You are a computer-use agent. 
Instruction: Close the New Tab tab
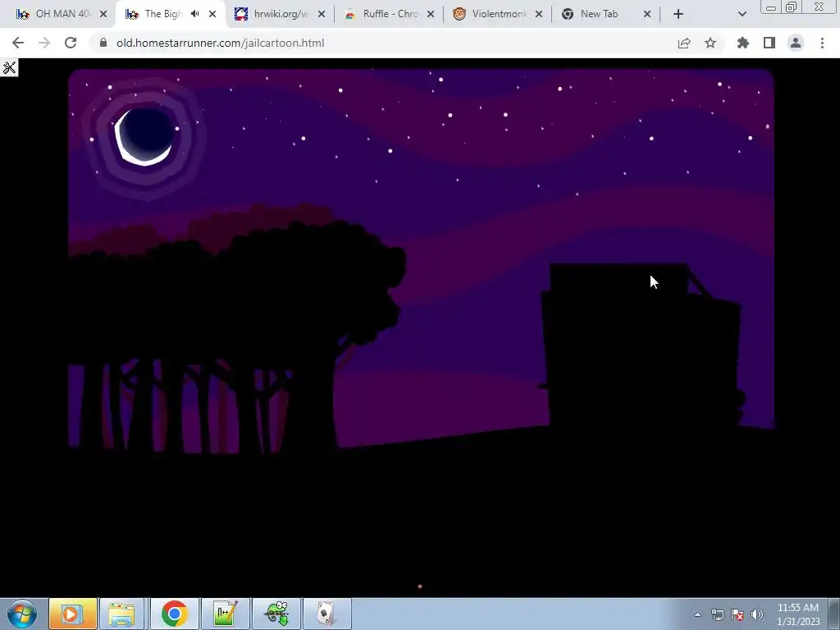point(647,14)
